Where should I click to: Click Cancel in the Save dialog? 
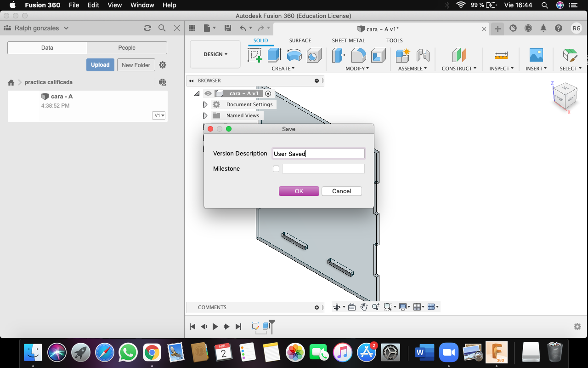point(342,191)
